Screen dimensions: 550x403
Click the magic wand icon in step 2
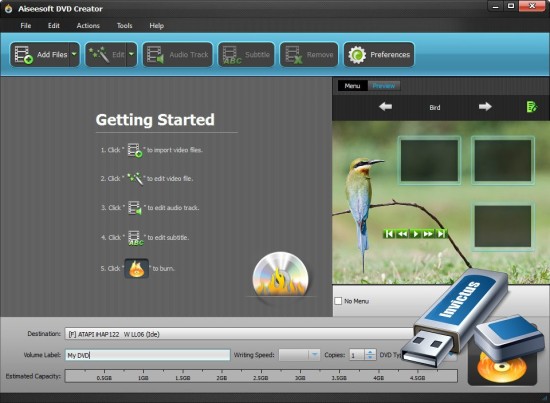pyautogui.click(x=135, y=179)
